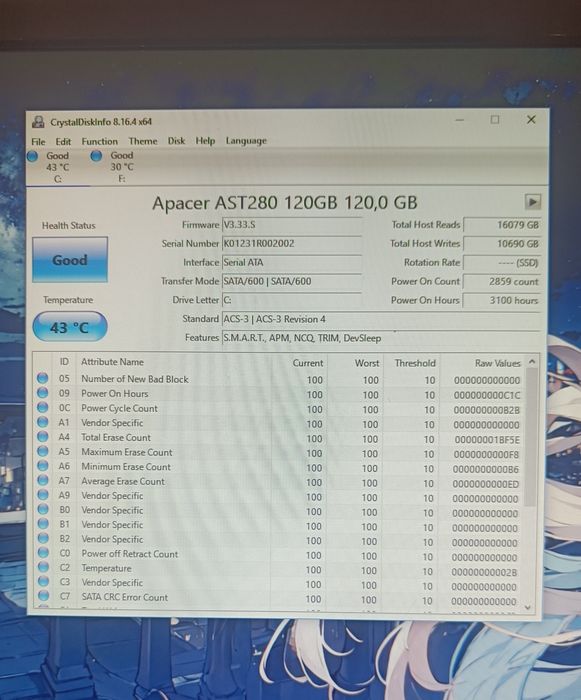The width and height of the screenshot is (581, 700).
Task: Click the Threshold column header
Action: pyautogui.click(x=415, y=363)
